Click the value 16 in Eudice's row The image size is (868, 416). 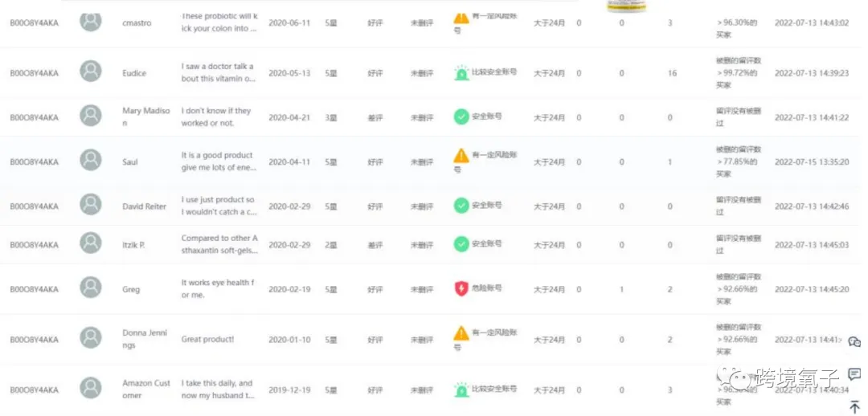671,73
